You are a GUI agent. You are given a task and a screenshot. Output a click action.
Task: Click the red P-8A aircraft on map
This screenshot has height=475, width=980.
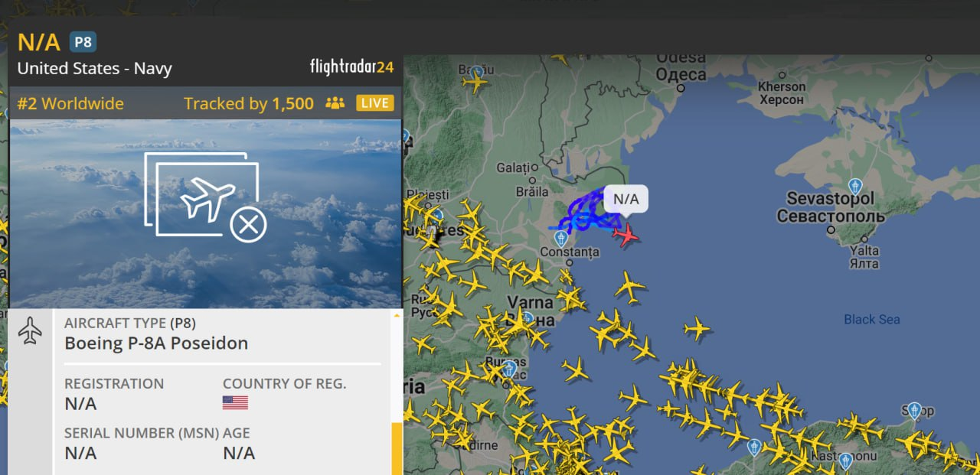[627, 235]
